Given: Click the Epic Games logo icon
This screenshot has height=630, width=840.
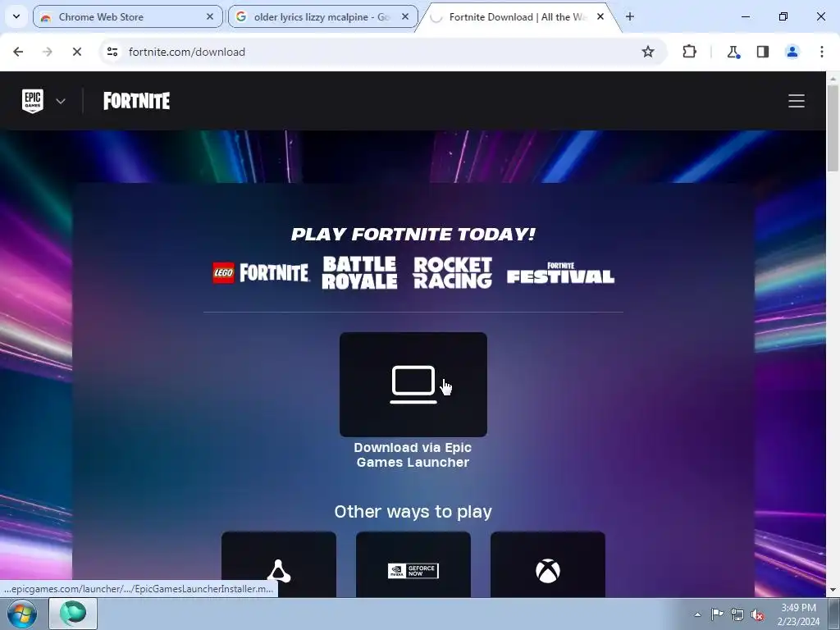Looking at the screenshot, I should coord(33,101).
